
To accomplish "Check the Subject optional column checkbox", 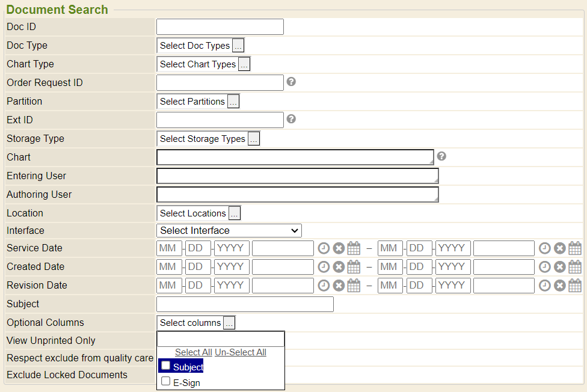I will point(166,366).
